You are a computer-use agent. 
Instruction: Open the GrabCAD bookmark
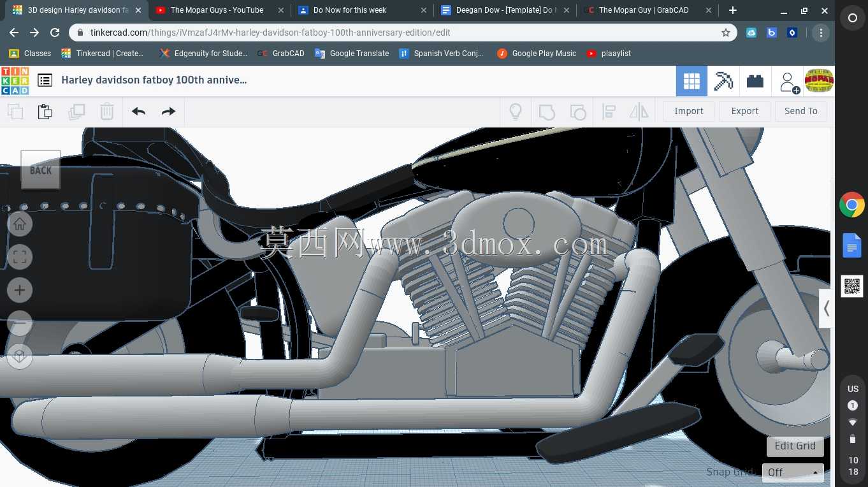281,54
